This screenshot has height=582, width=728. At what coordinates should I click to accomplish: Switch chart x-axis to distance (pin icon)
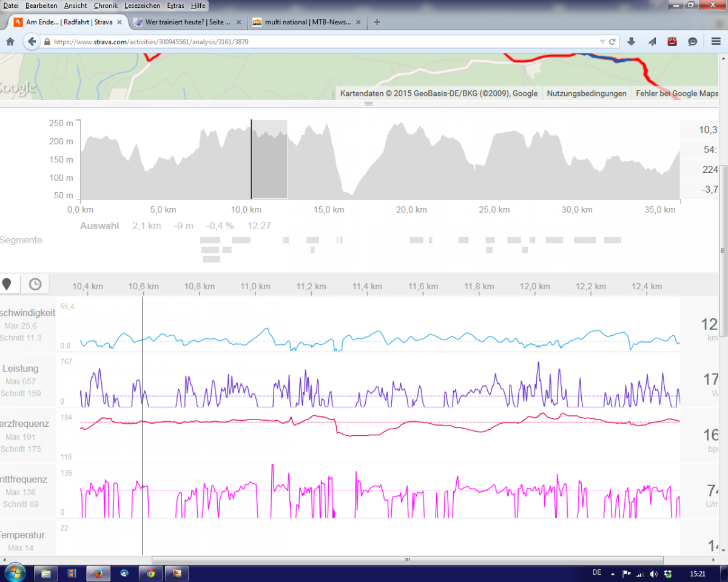[x=7, y=284]
